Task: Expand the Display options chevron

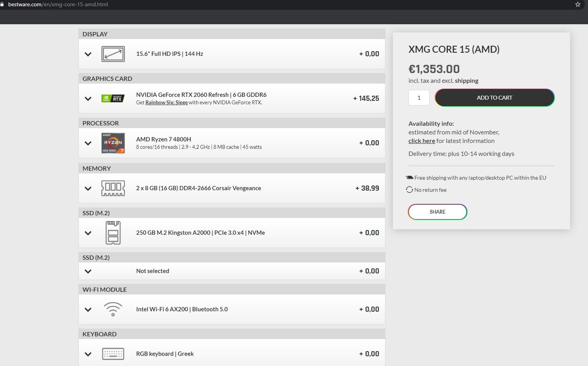Action: [88, 54]
